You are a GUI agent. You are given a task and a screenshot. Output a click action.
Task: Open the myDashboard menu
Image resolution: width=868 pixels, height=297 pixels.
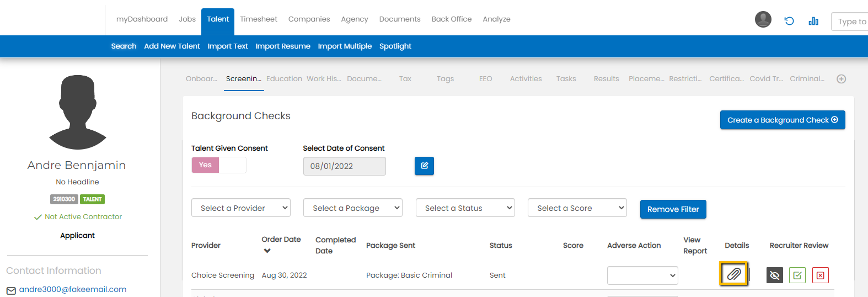142,19
